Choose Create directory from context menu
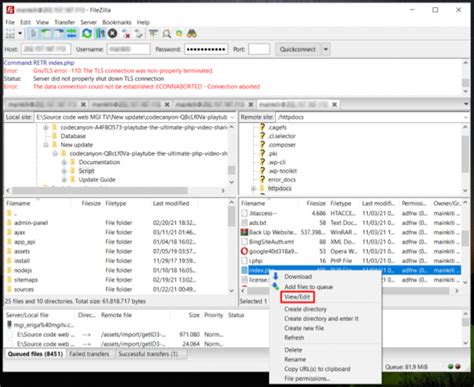474x387 pixels. click(305, 309)
